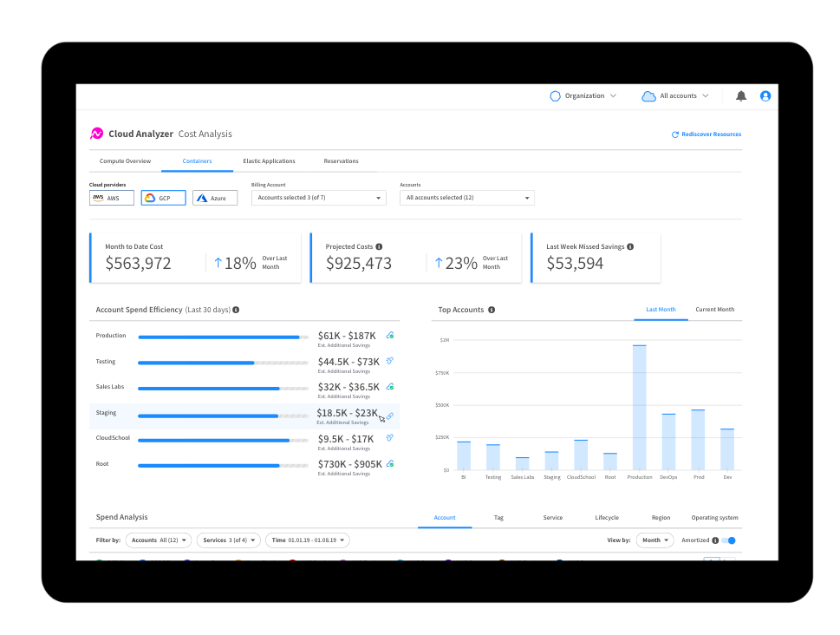Click the link icon in the Production row
This screenshot has height=635, width=840.
pyautogui.click(x=390, y=336)
